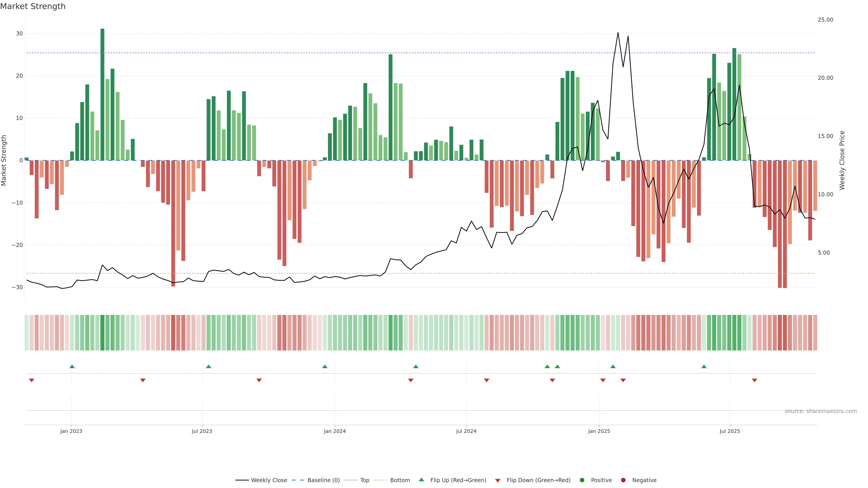Click the 'source: sharemaestro.com' text
This screenshot has width=868, height=488.
[821, 411]
